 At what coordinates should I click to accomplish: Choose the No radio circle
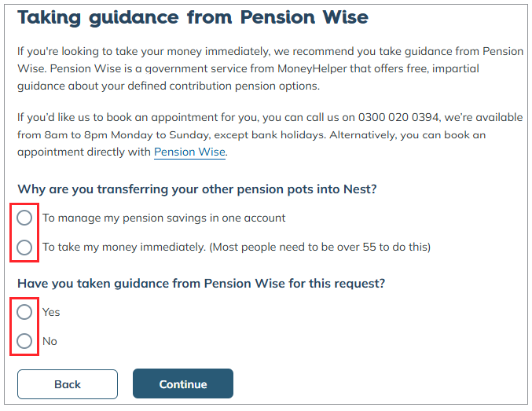pyautogui.click(x=24, y=341)
